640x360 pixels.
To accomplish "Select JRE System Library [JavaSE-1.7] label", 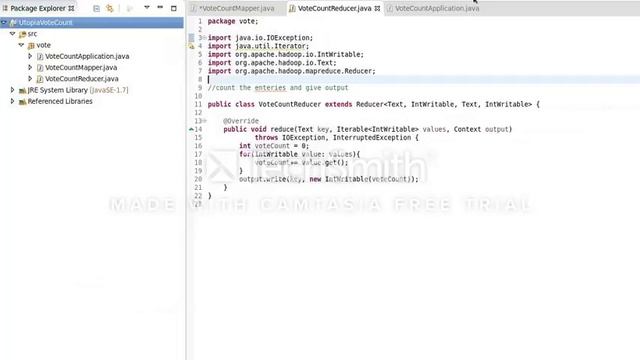I will click(78, 90).
